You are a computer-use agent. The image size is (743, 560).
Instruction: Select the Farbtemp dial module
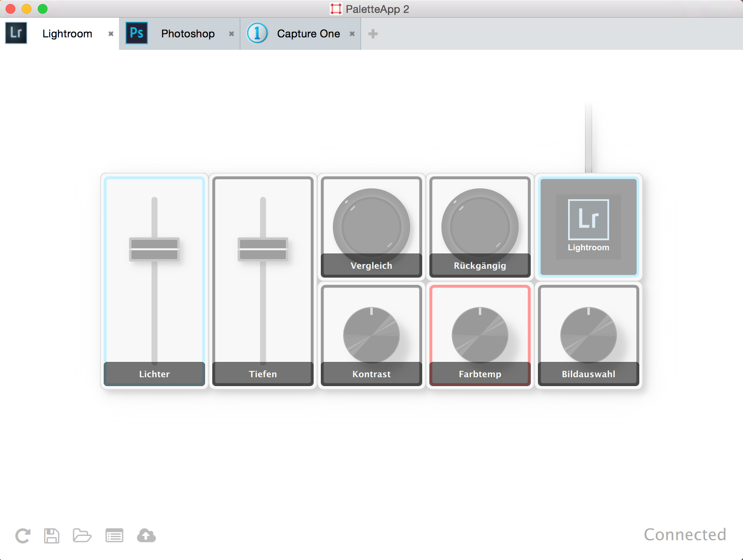[480, 335]
